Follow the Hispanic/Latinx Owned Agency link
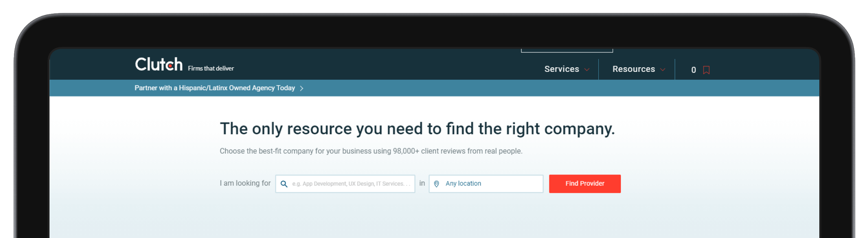868x238 pixels. point(214,88)
